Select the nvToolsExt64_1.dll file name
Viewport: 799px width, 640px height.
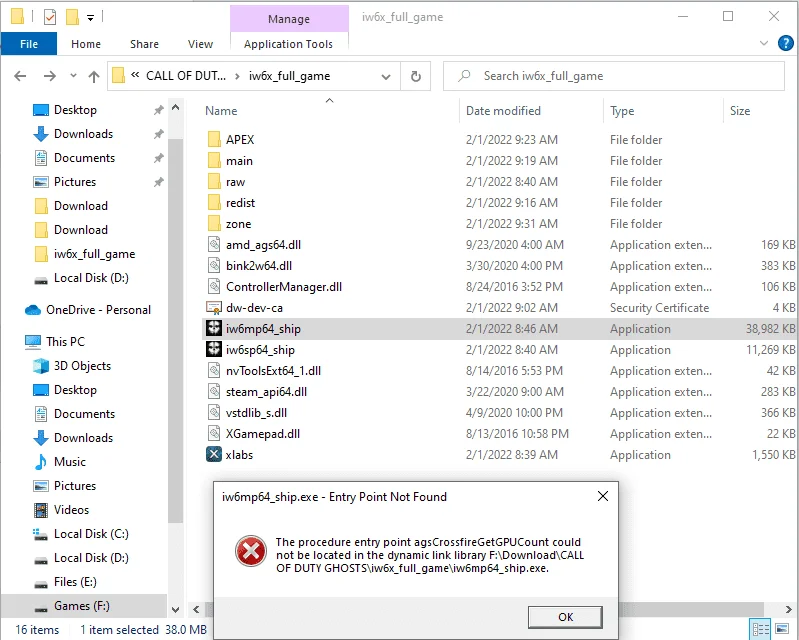tap(273, 370)
